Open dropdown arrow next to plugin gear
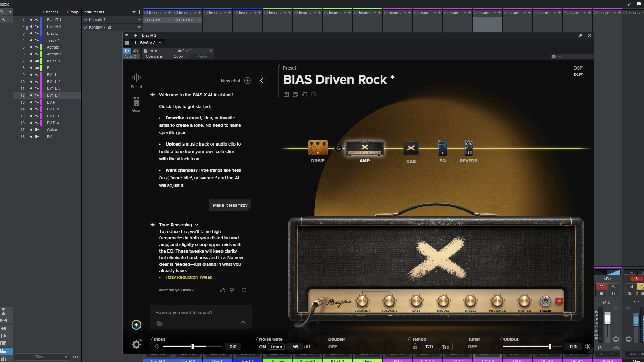This screenshot has height=362, width=644. click(x=560, y=56)
